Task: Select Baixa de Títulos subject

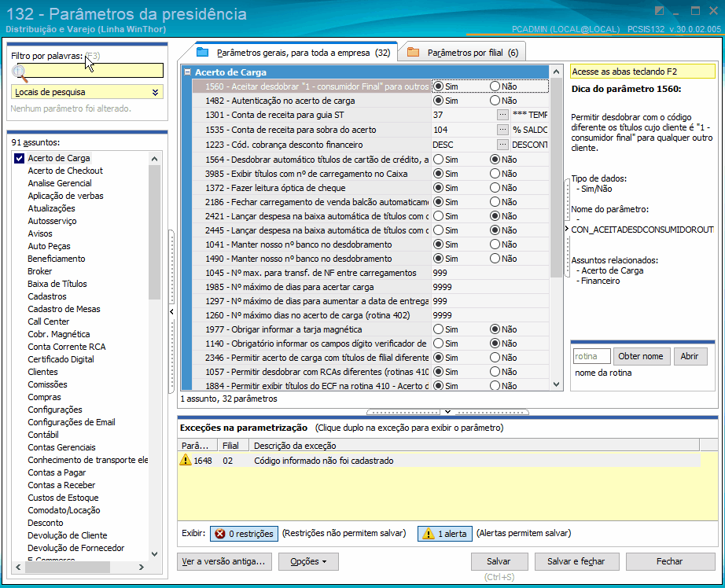Action: [x=57, y=284]
